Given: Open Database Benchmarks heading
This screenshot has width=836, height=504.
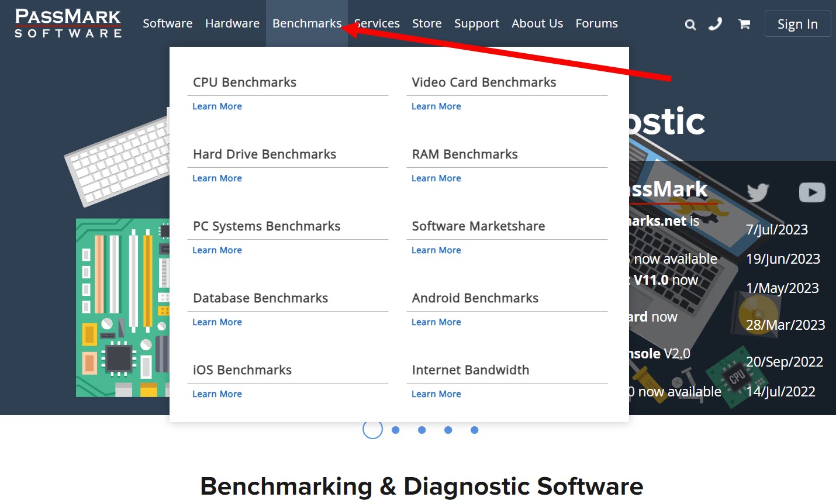Looking at the screenshot, I should pos(261,298).
